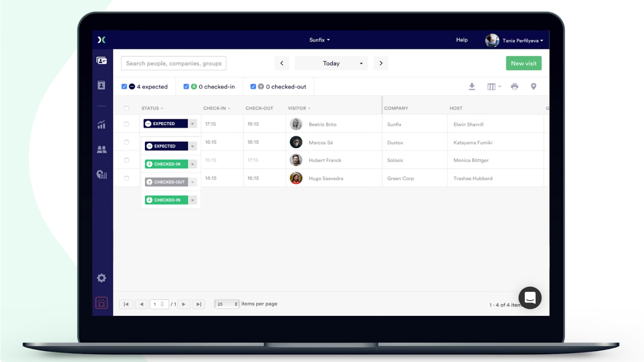
Task: Click the Expected status in Beatriz Brito row
Action: coord(165,124)
